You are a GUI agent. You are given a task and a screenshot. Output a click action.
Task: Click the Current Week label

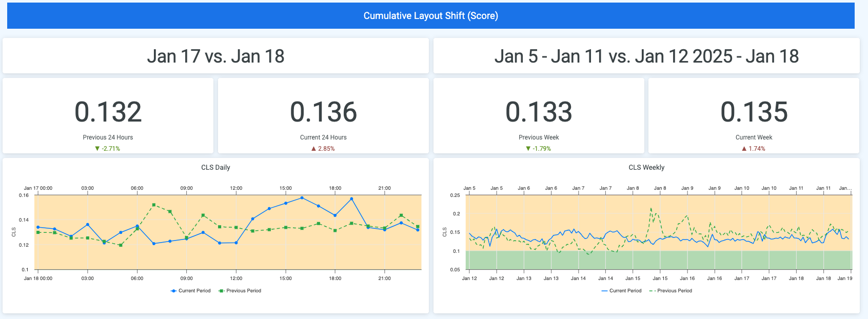(x=754, y=137)
